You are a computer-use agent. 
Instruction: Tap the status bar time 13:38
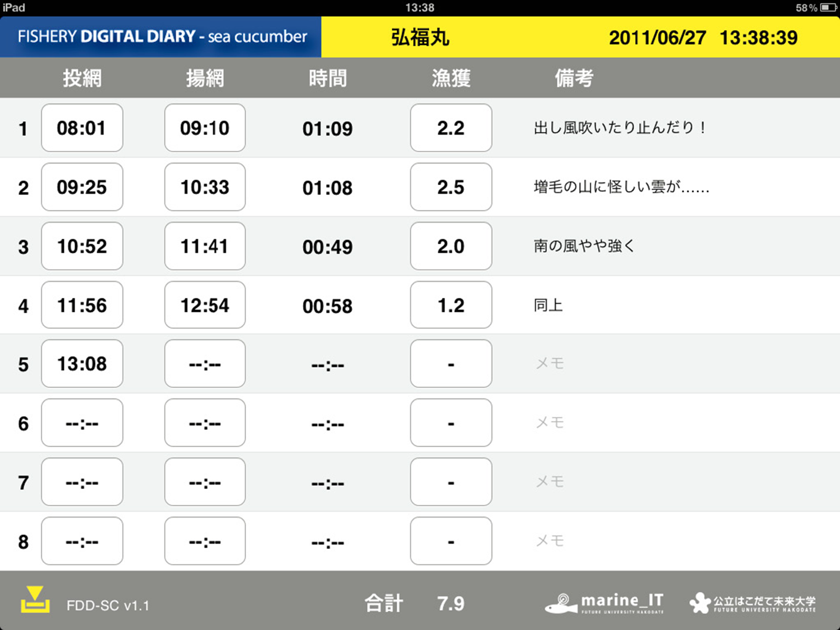(x=420, y=8)
